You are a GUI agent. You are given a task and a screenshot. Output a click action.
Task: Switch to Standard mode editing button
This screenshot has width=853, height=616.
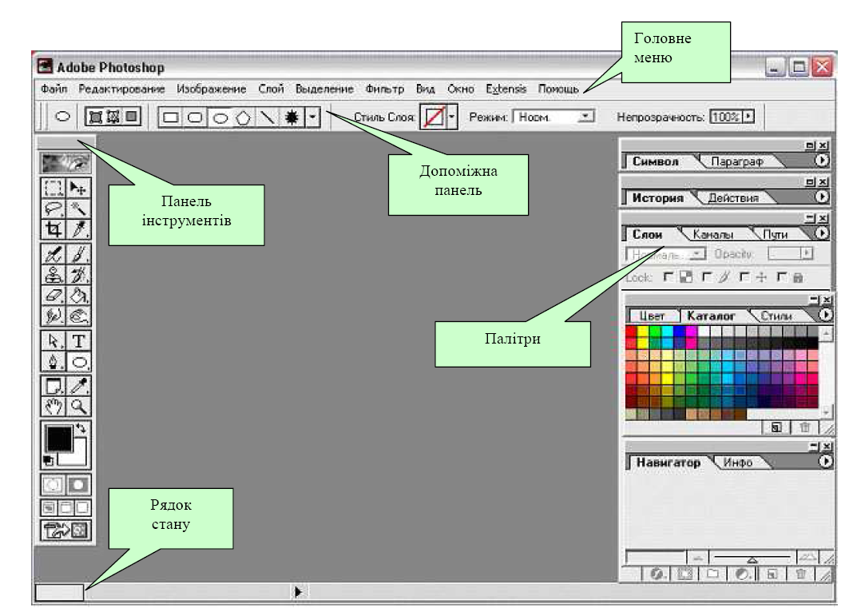pos(54,484)
